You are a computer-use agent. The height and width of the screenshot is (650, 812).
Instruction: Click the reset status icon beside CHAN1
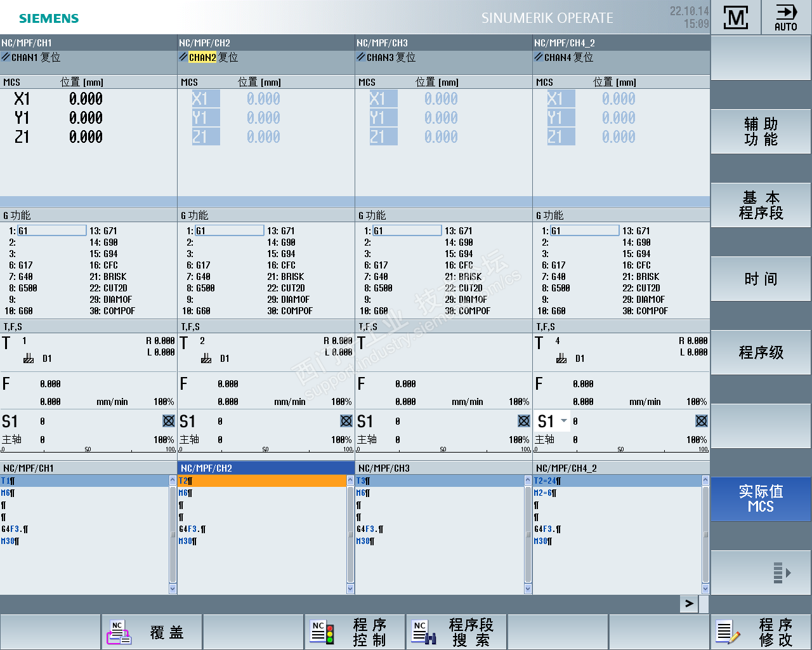(x=6, y=57)
